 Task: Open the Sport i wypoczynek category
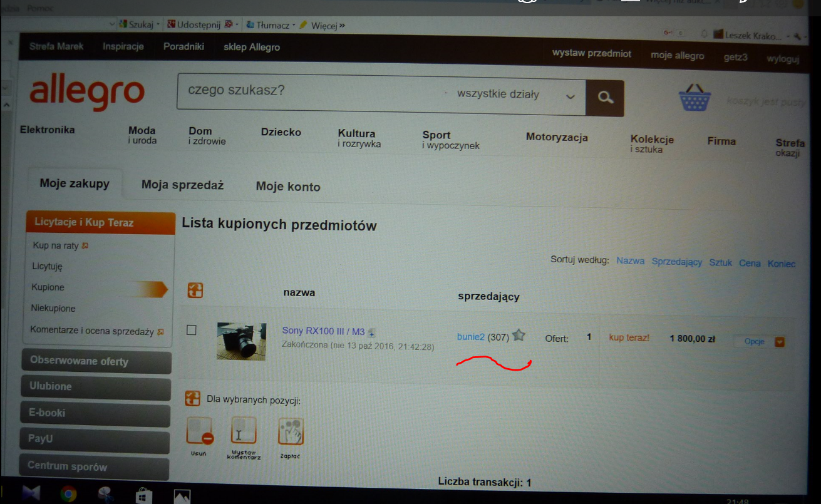(x=451, y=140)
